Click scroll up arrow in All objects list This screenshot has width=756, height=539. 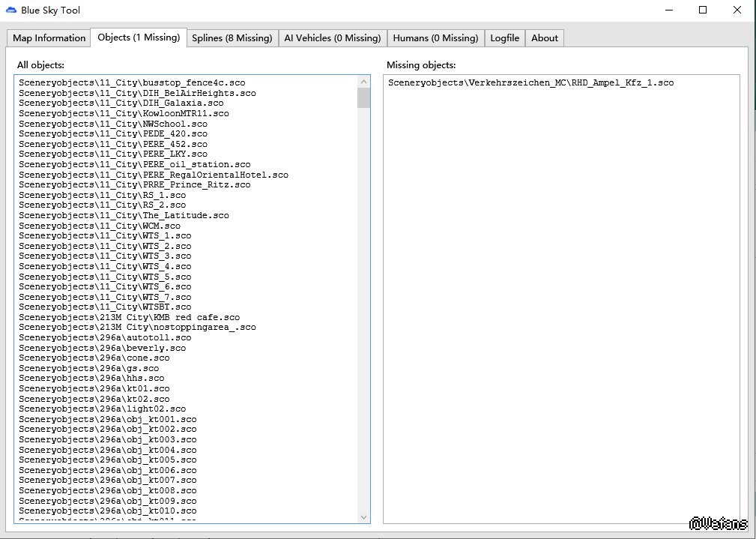(x=364, y=82)
